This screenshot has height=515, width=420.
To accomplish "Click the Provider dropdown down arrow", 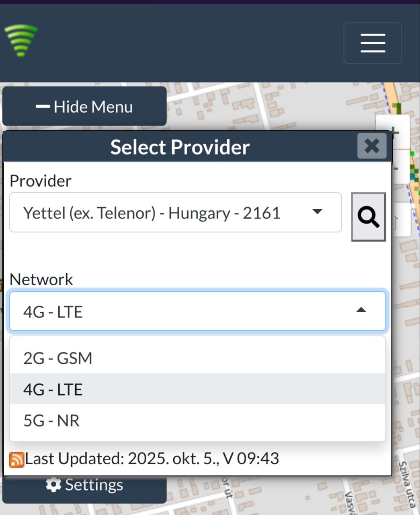I will point(317,212).
